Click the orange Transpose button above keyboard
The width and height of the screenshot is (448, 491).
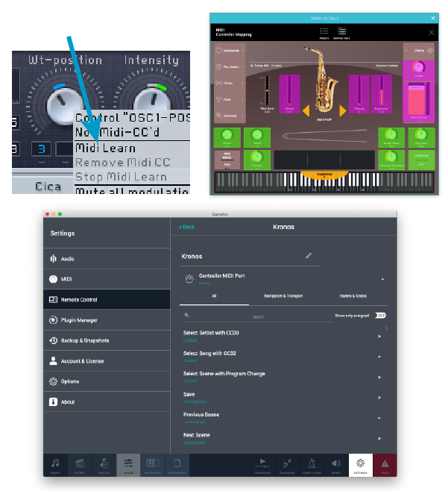tap(324, 175)
